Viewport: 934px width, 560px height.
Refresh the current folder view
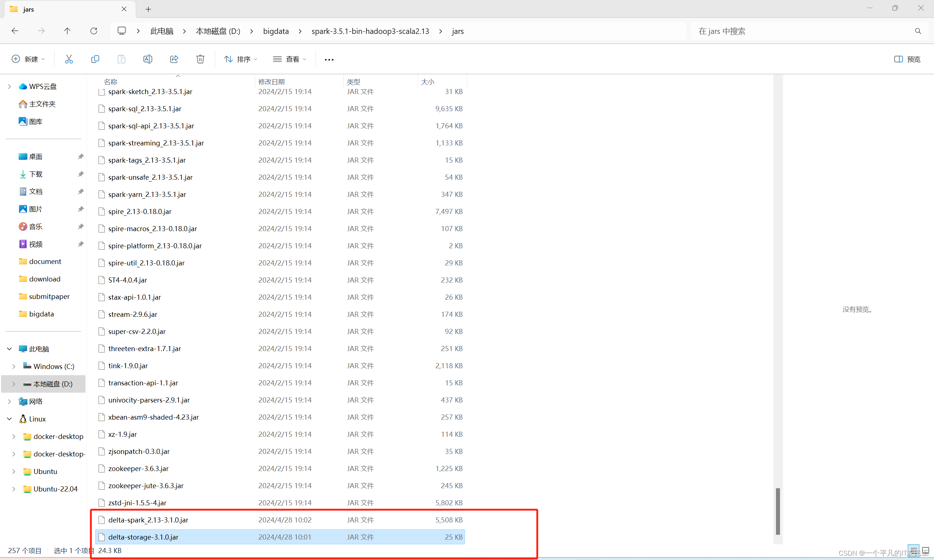(x=94, y=31)
